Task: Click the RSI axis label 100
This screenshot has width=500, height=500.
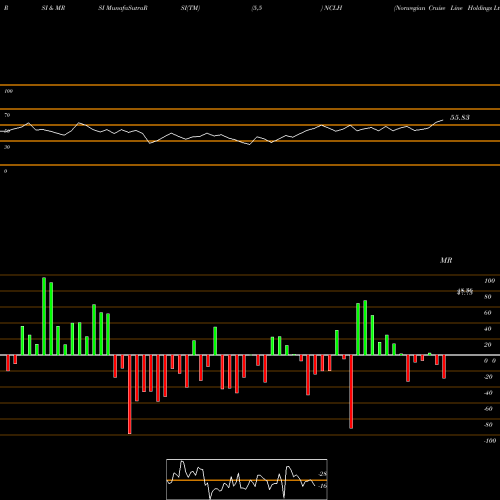Action: coord(8,91)
